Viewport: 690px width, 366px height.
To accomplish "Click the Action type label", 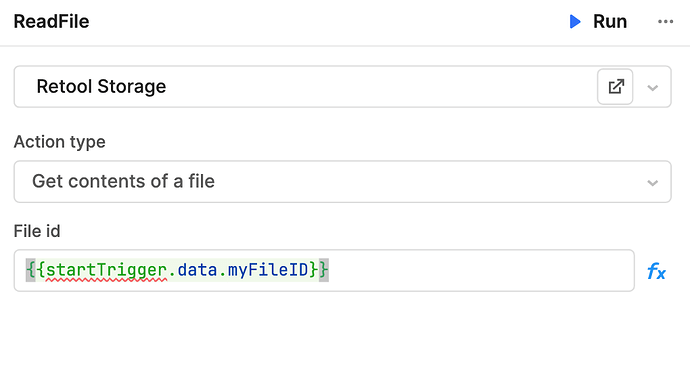I will coord(59,142).
